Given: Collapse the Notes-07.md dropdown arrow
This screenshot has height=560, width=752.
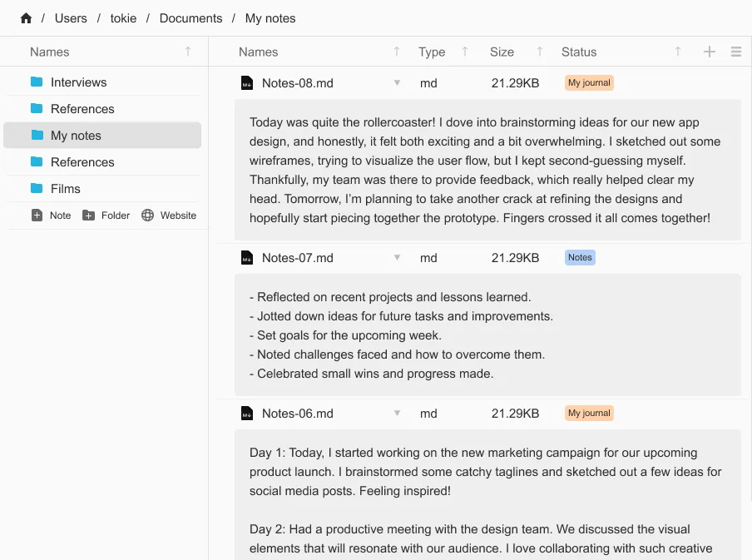Looking at the screenshot, I should [x=397, y=258].
